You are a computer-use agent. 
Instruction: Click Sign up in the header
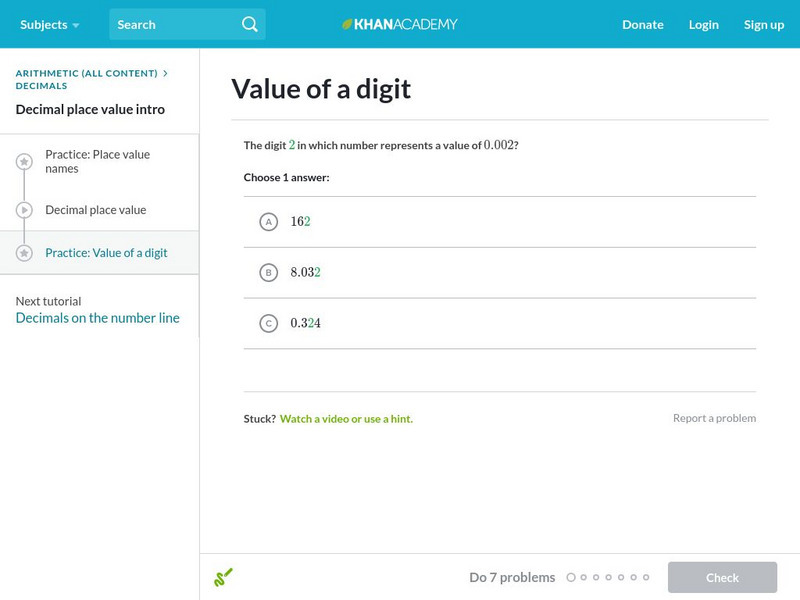pyautogui.click(x=763, y=24)
